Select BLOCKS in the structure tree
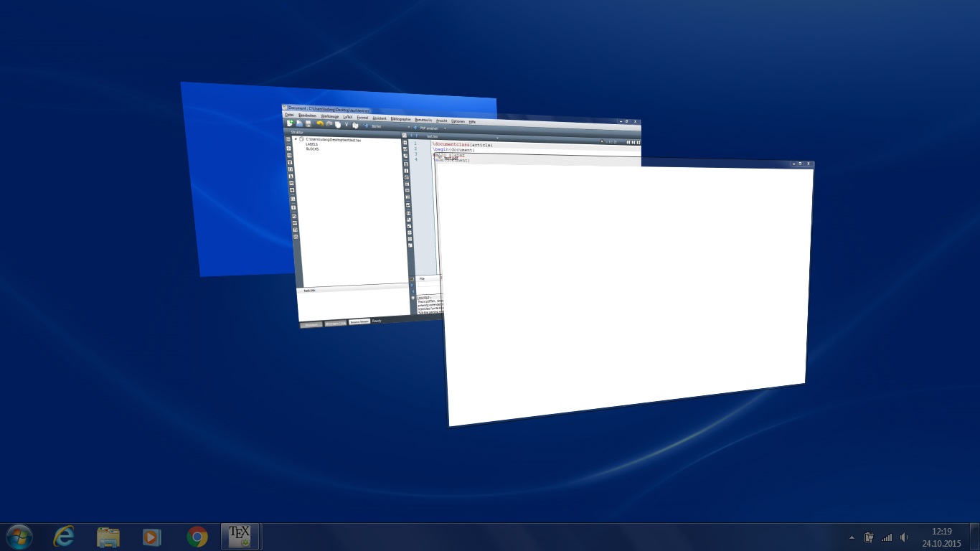Viewport: 980px width, 551px height. pyautogui.click(x=312, y=149)
